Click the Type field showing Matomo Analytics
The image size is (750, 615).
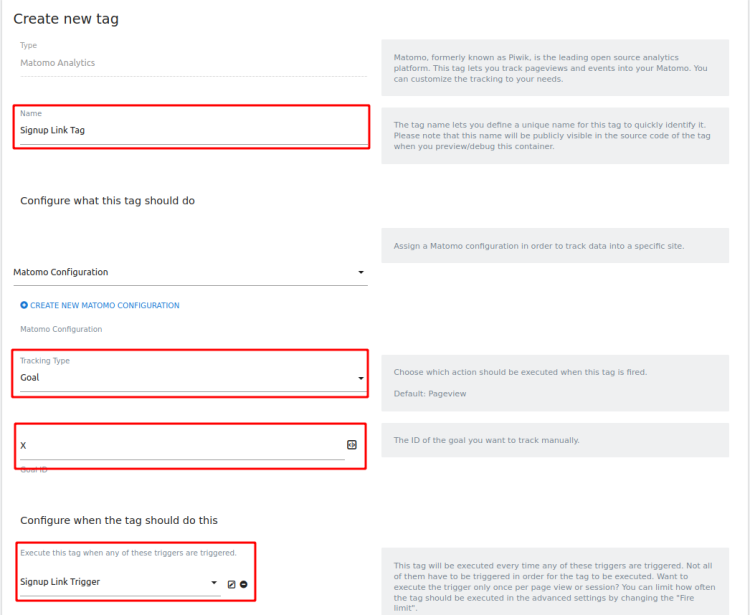pyautogui.click(x=190, y=63)
